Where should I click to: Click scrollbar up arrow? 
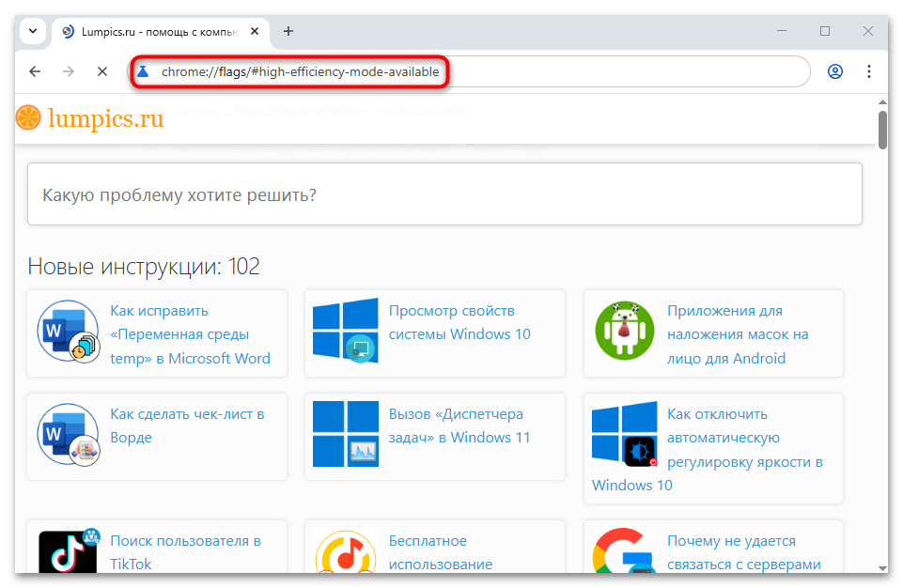click(883, 102)
